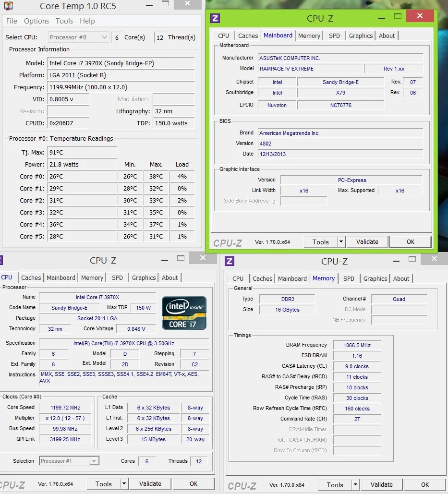Open Caches tab in the green-bordered CPU-Z window
This screenshot has width=448, height=494.
248,36
